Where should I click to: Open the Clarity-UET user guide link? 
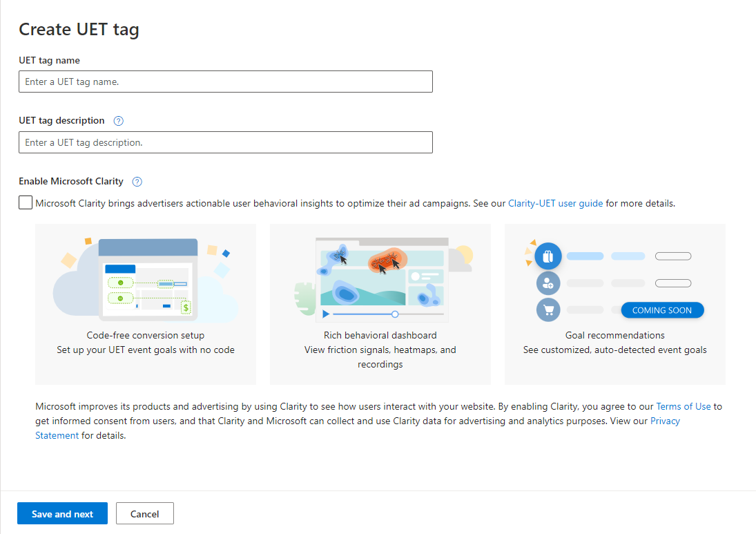tap(555, 203)
